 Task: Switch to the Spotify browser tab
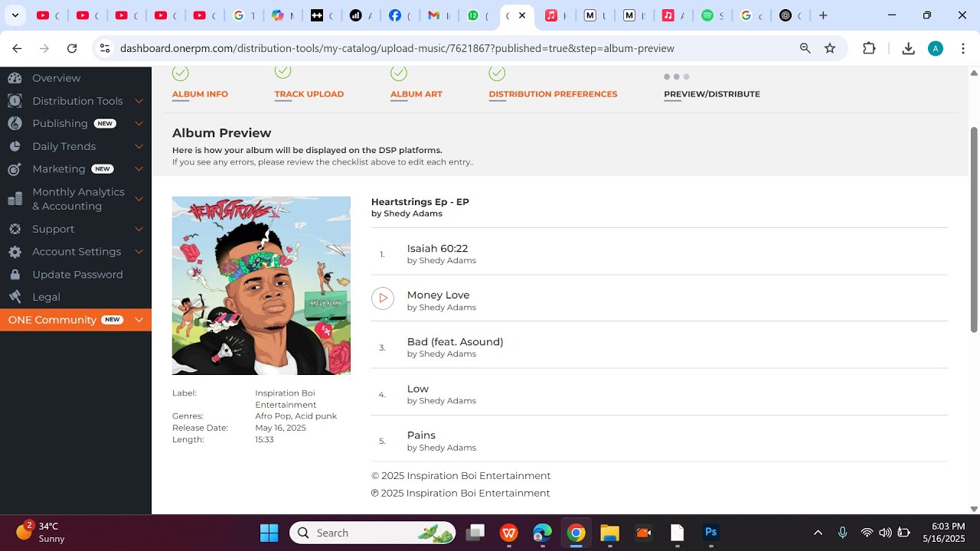click(x=712, y=15)
